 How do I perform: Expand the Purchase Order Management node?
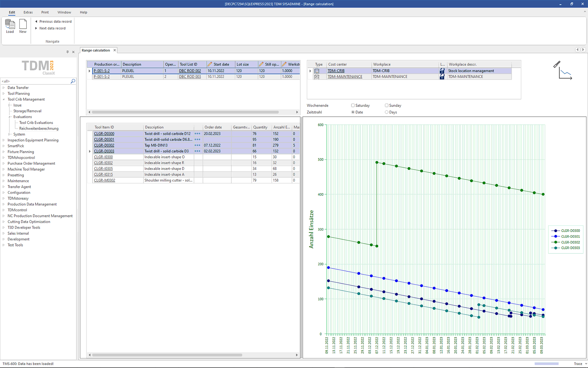point(3,163)
